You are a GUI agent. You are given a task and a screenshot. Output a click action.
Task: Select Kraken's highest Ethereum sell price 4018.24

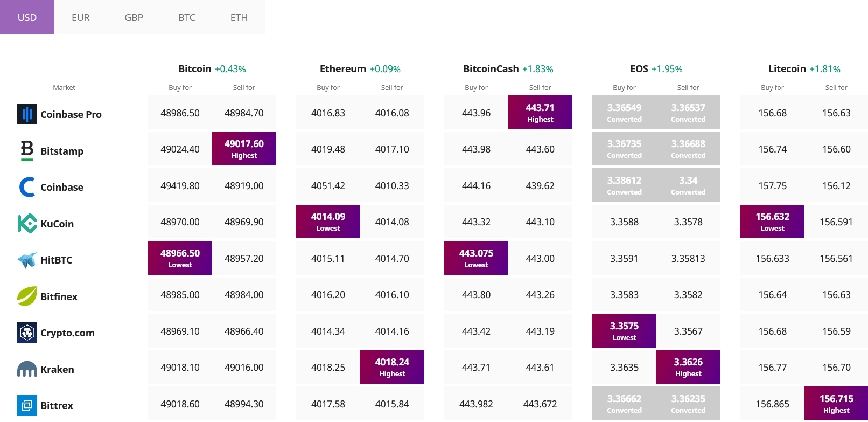pos(392,367)
